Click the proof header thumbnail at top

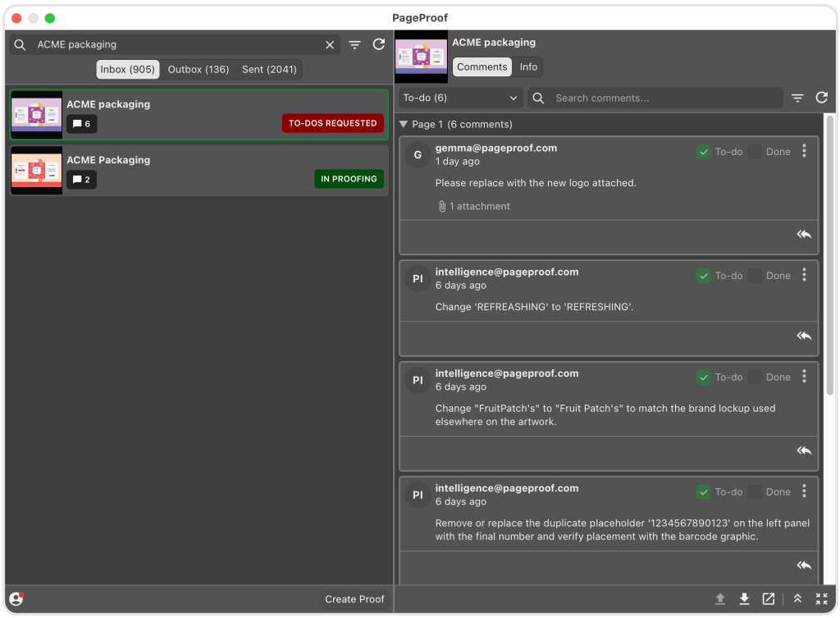[421, 57]
